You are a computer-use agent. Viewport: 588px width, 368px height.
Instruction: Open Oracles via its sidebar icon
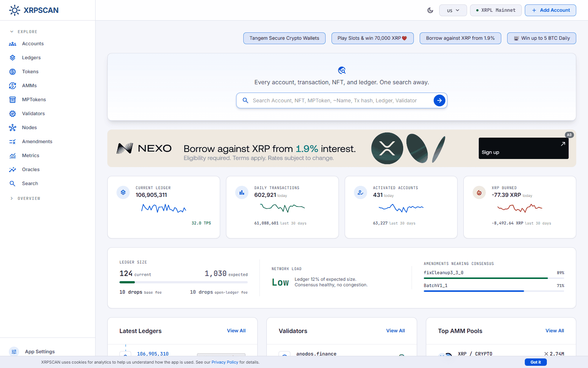12,170
